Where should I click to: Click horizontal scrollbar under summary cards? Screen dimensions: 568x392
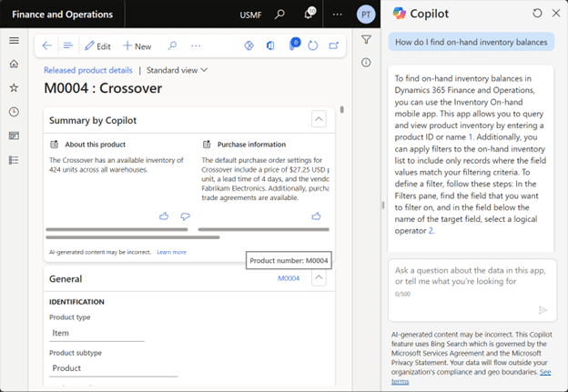point(133,237)
